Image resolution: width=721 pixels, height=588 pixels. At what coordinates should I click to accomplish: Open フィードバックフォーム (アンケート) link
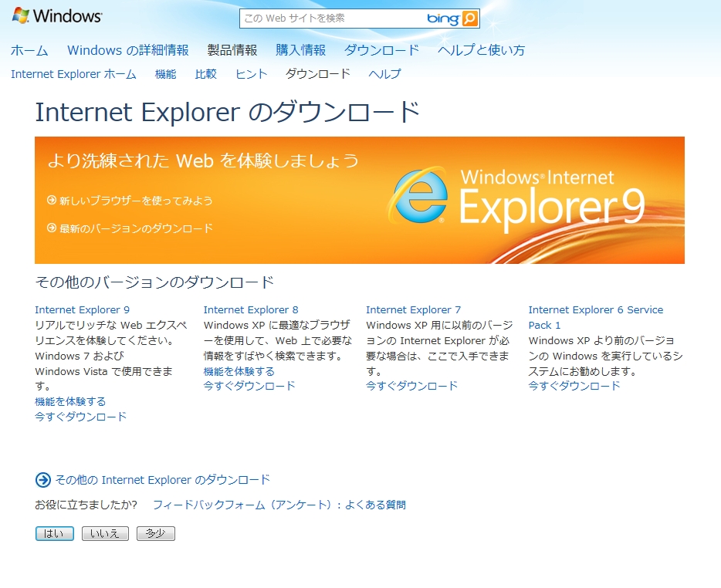(243, 505)
